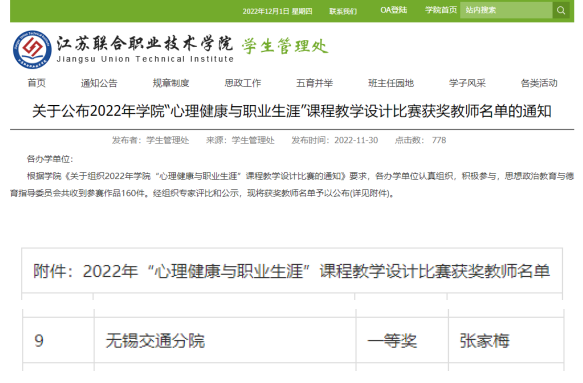Click 发布时间：2022-11-30 text

point(335,140)
